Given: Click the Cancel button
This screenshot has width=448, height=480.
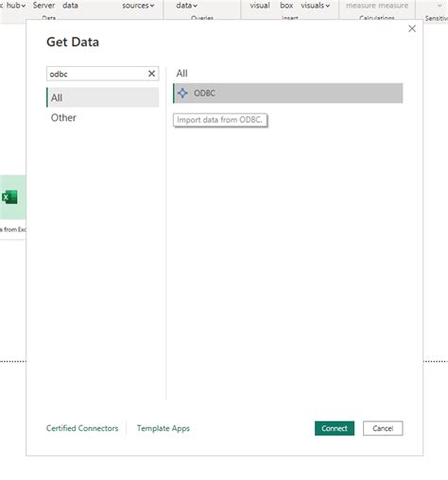Looking at the screenshot, I should (383, 428).
